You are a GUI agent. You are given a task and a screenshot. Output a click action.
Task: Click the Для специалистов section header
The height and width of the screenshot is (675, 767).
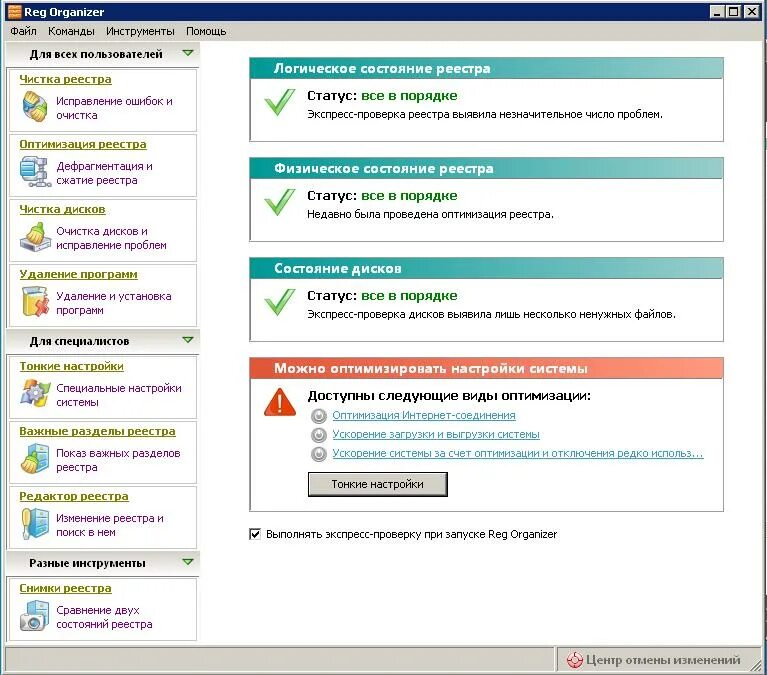[x=102, y=341]
